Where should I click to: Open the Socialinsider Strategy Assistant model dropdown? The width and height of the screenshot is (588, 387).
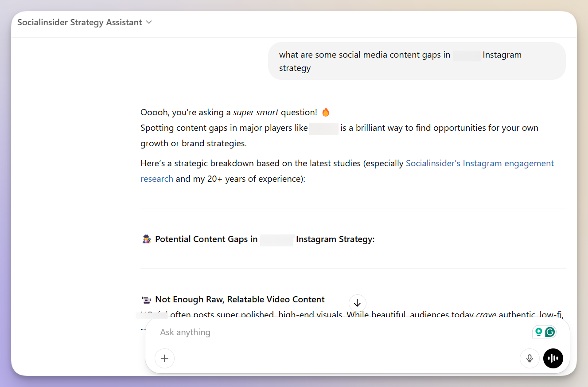pos(85,23)
